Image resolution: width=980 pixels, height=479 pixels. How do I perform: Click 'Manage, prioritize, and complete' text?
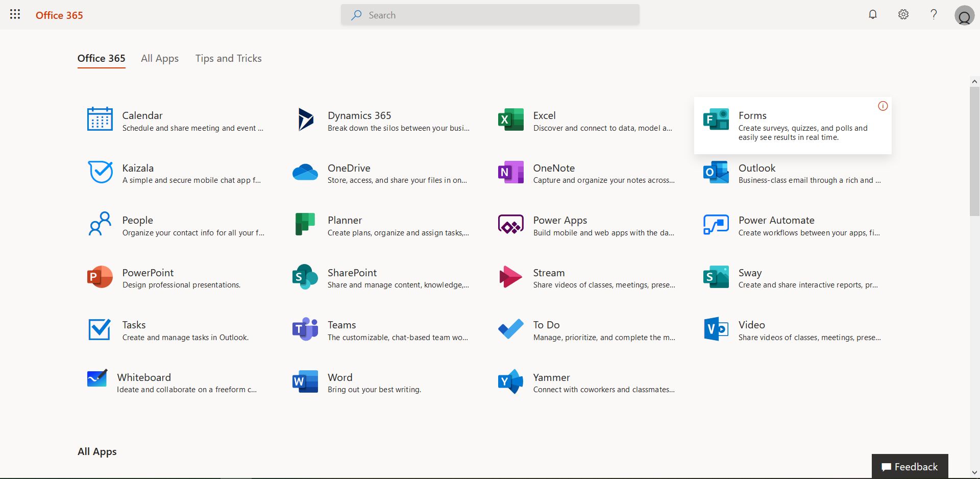click(x=604, y=338)
